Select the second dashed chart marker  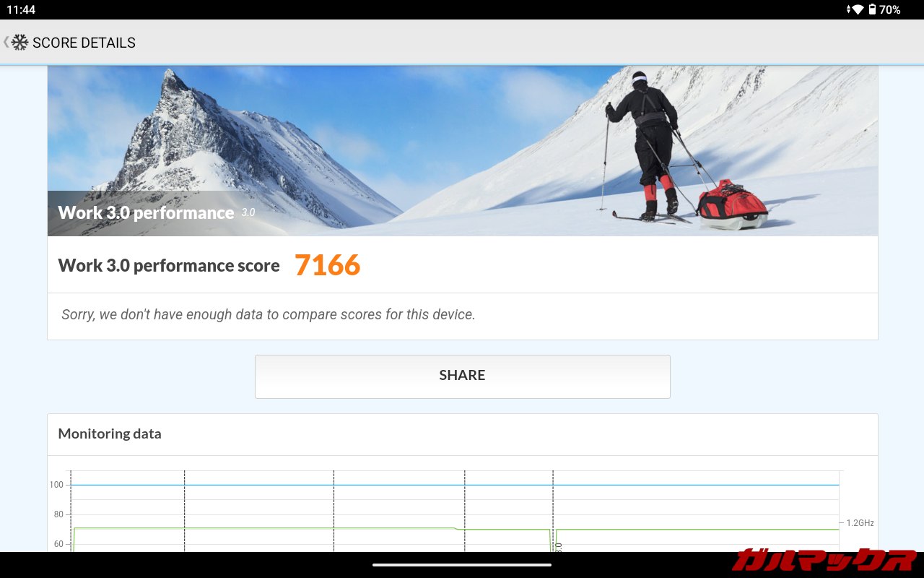click(184, 509)
